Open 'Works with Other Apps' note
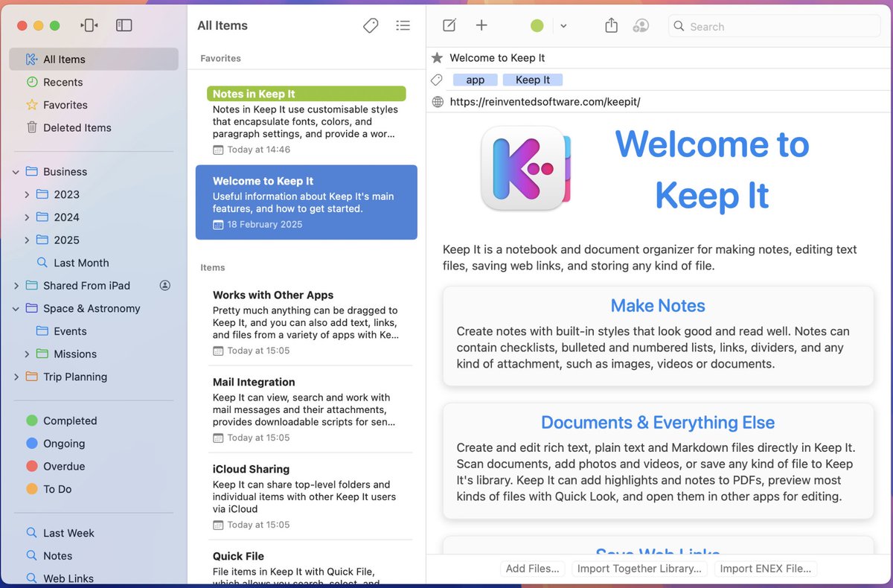Image resolution: width=893 pixels, height=588 pixels. (x=307, y=322)
